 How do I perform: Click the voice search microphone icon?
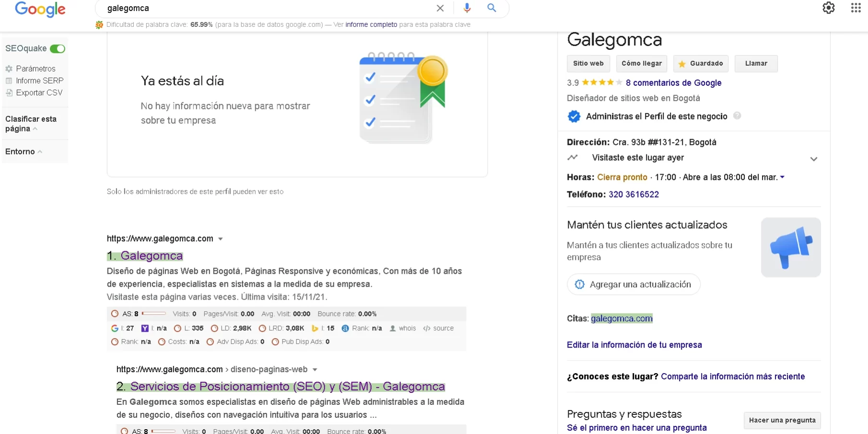pos(466,8)
